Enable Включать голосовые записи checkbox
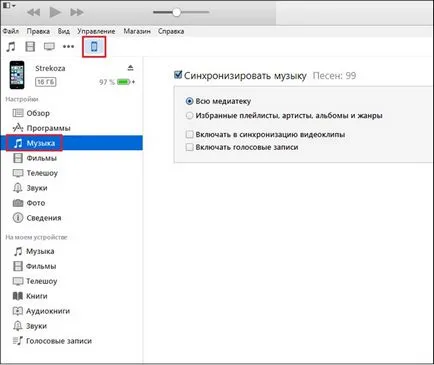 (189, 147)
